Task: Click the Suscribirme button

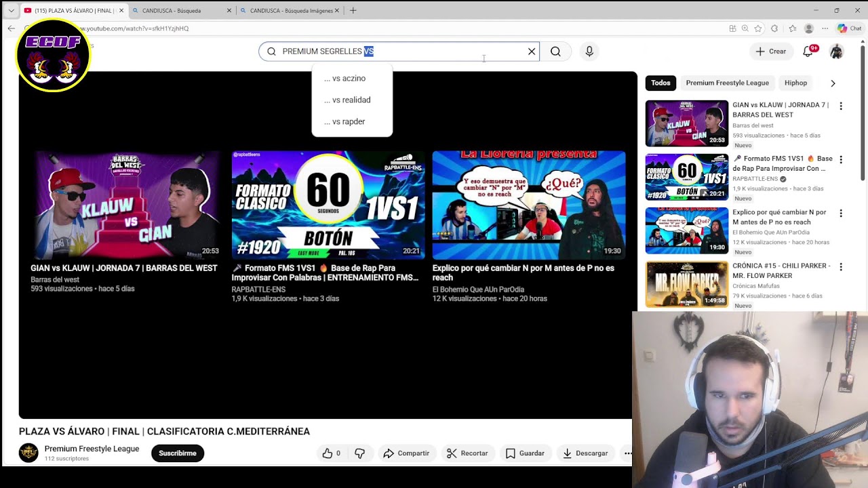Action: click(x=178, y=453)
